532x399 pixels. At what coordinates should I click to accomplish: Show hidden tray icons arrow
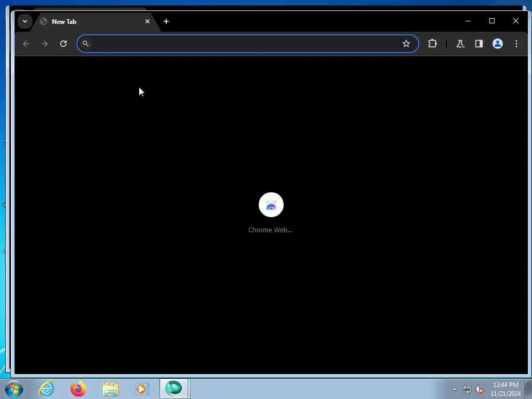(454, 390)
